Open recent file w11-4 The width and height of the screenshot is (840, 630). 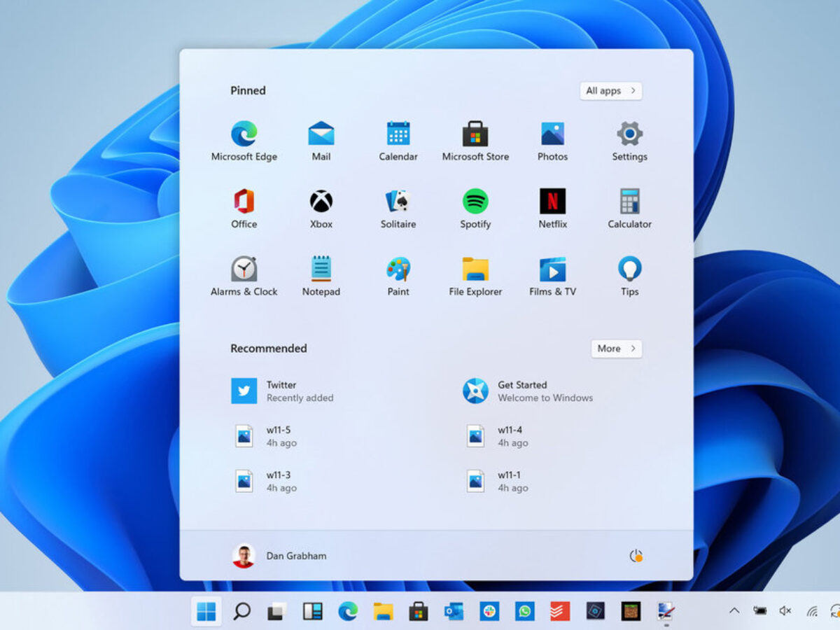pos(497,436)
